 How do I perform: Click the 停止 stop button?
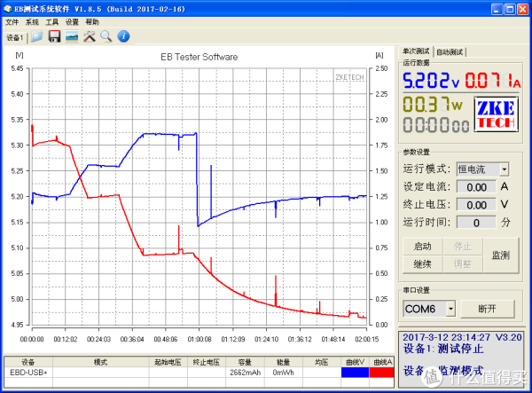click(463, 247)
